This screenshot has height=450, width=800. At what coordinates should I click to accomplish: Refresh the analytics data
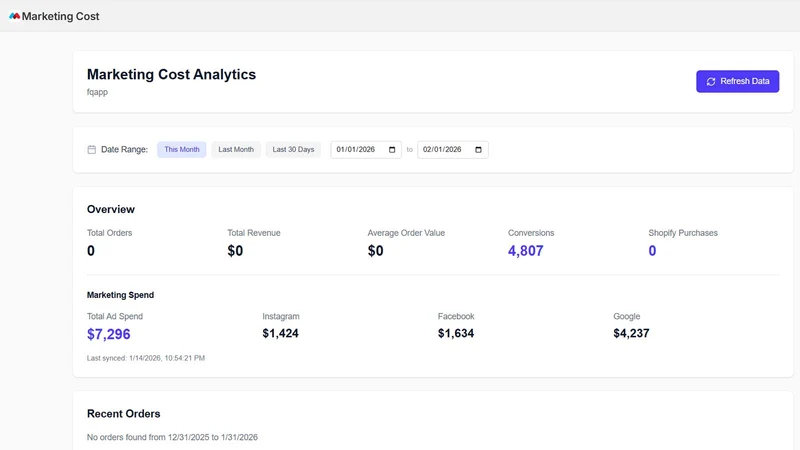tap(737, 81)
